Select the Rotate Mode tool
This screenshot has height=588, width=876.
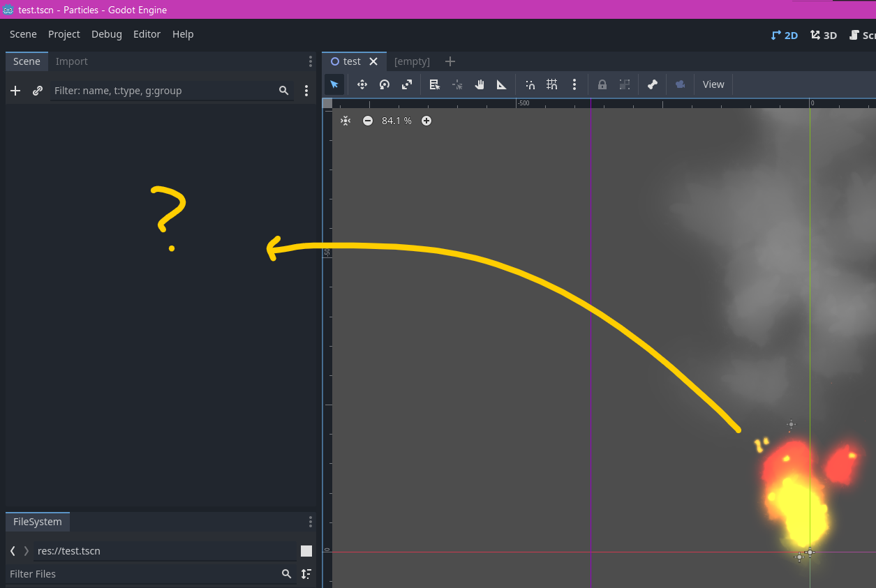pyautogui.click(x=385, y=84)
